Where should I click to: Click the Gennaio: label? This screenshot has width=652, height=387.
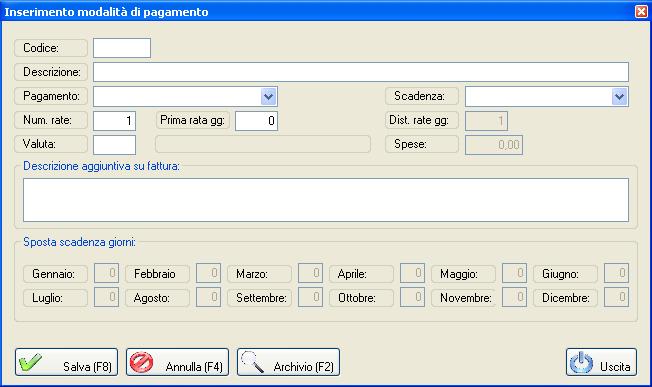tap(53, 274)
